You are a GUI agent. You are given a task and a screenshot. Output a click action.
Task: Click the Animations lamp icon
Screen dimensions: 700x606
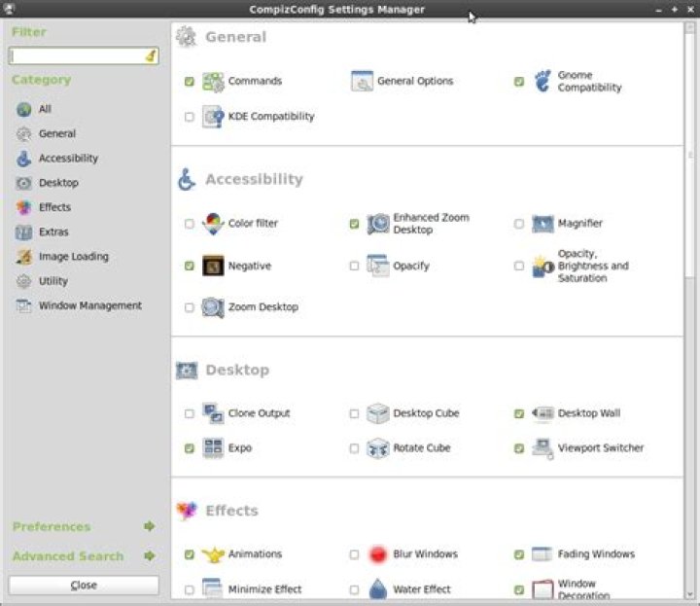coord(213,554)
